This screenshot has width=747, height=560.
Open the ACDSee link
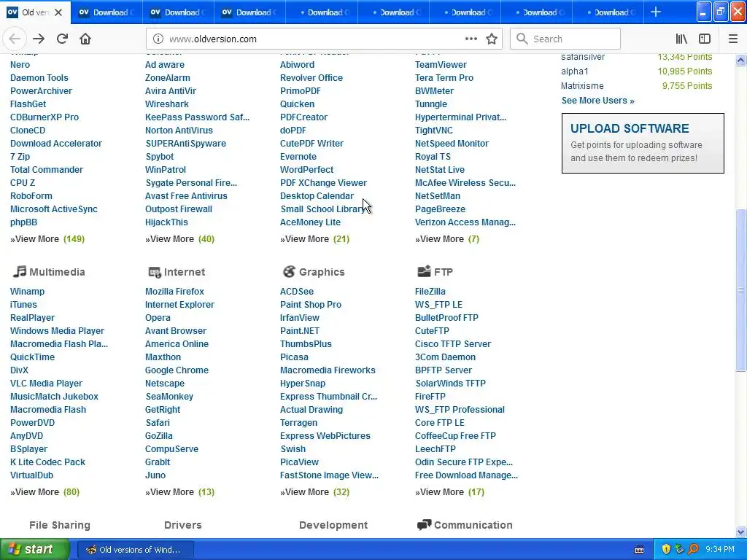297,292
